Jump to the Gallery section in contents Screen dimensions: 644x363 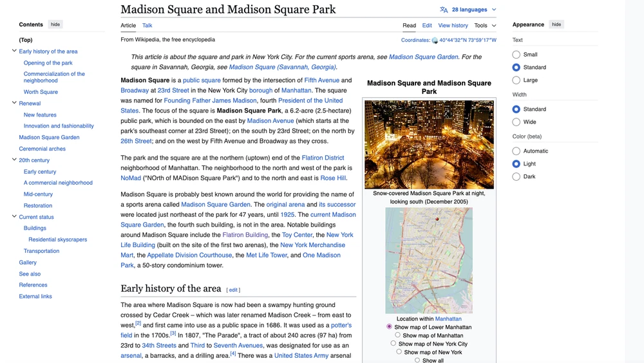[28, 263]
